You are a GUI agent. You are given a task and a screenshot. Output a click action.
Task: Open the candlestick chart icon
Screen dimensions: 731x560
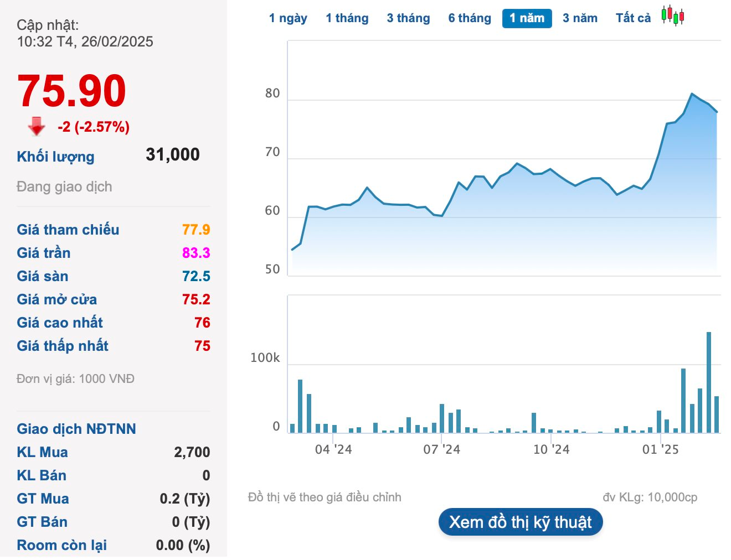tap(673, 15)
